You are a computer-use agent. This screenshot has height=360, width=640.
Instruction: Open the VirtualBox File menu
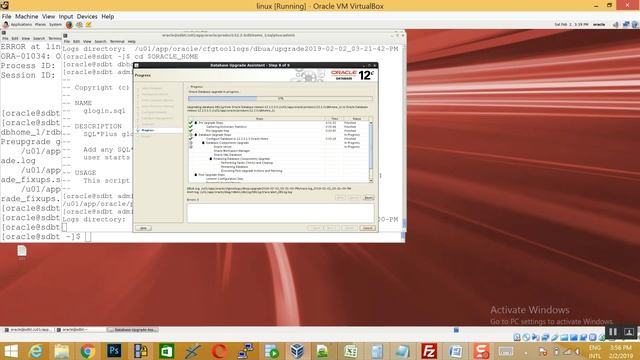click(6, 16)
